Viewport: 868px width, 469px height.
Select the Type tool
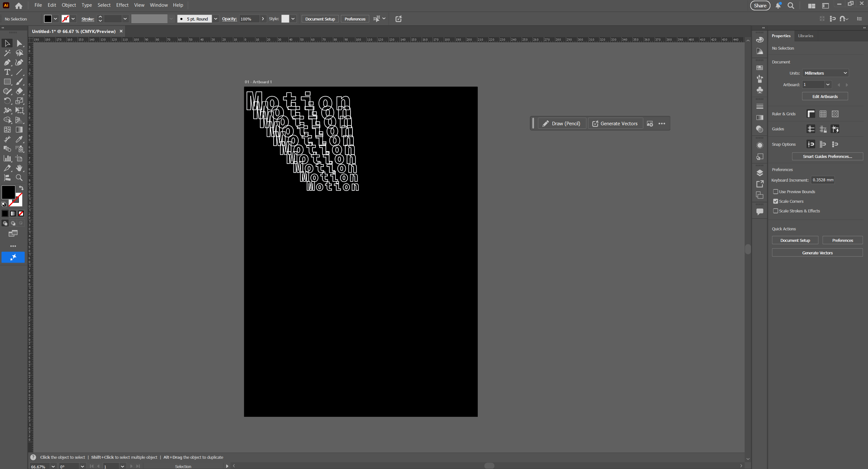pos(7,72)
